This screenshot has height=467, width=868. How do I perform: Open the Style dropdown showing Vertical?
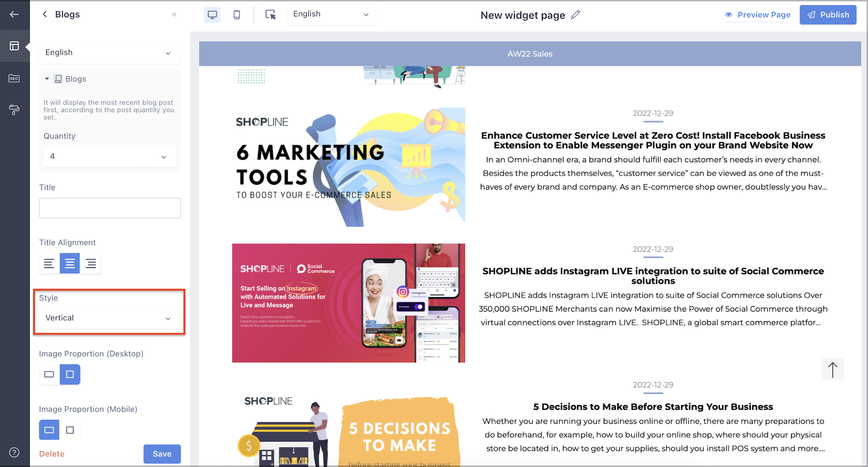[110, 318]
